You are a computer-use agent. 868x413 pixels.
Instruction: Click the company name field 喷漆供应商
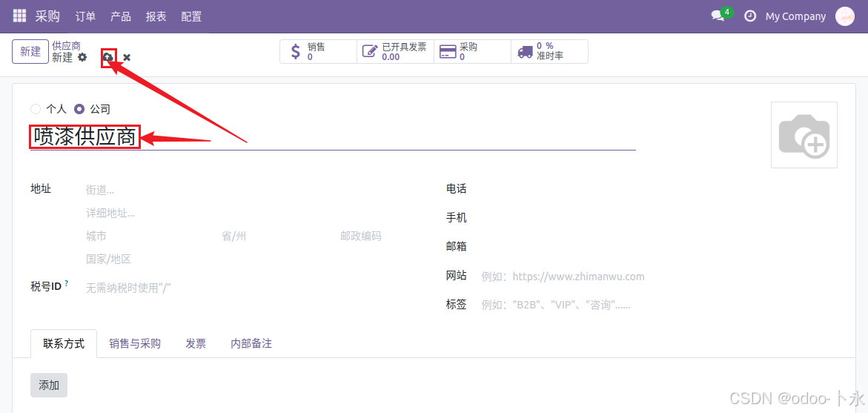coord(333,136)
